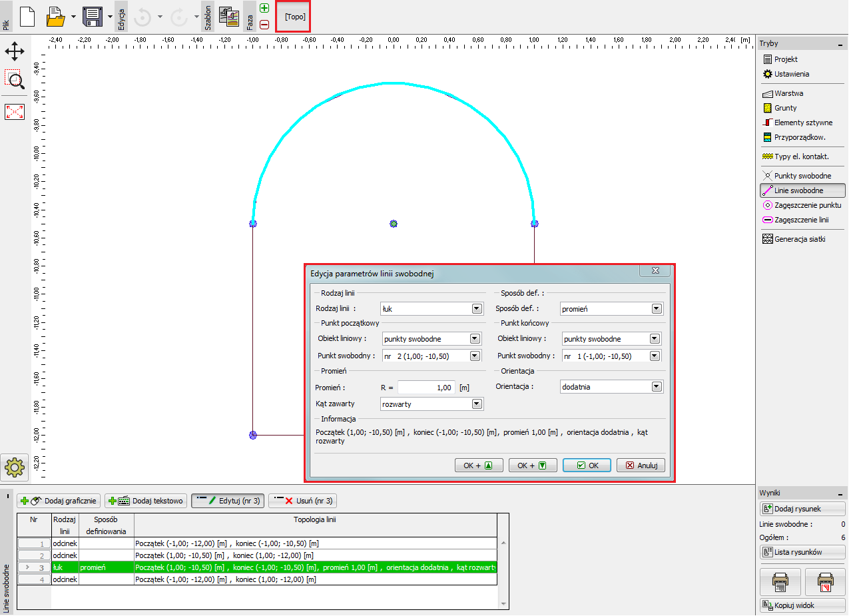
Task: Open the Sposób def. dropdown showing promień
Action: (x=611, y=308)
